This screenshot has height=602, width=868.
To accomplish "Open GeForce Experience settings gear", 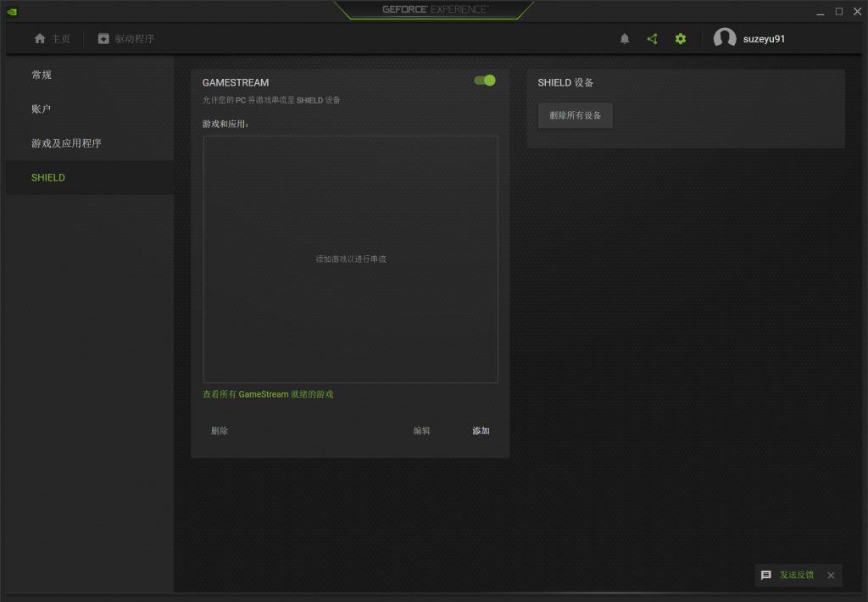I will pos(681,38).
